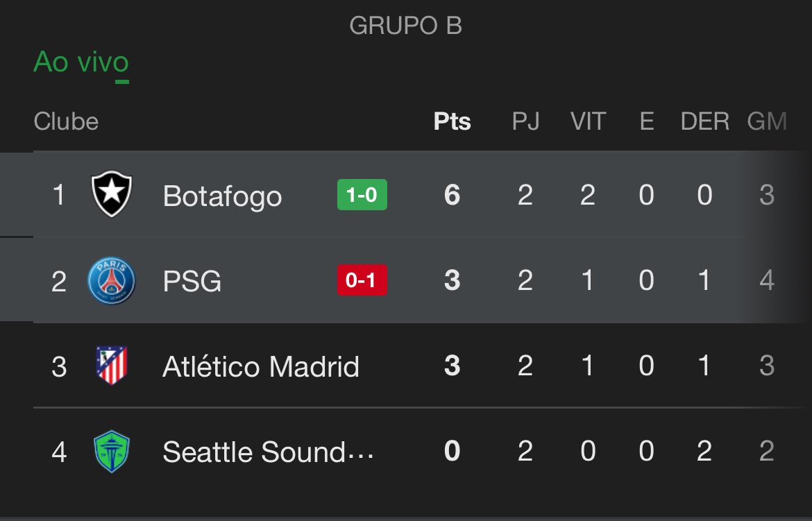Viewport: 812px width, 521px height.
Task: Click the PJ column header
Action: click(x=525, y=121)
